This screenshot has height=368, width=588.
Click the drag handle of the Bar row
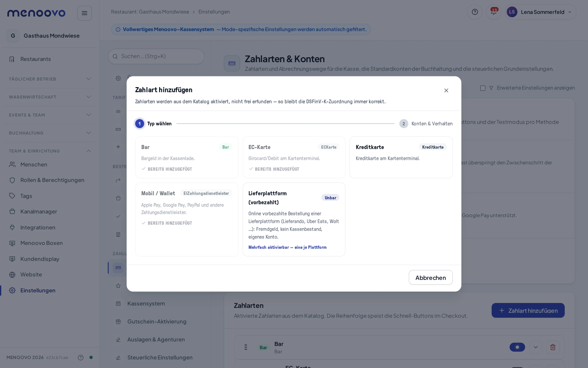(x=246, y=347)
